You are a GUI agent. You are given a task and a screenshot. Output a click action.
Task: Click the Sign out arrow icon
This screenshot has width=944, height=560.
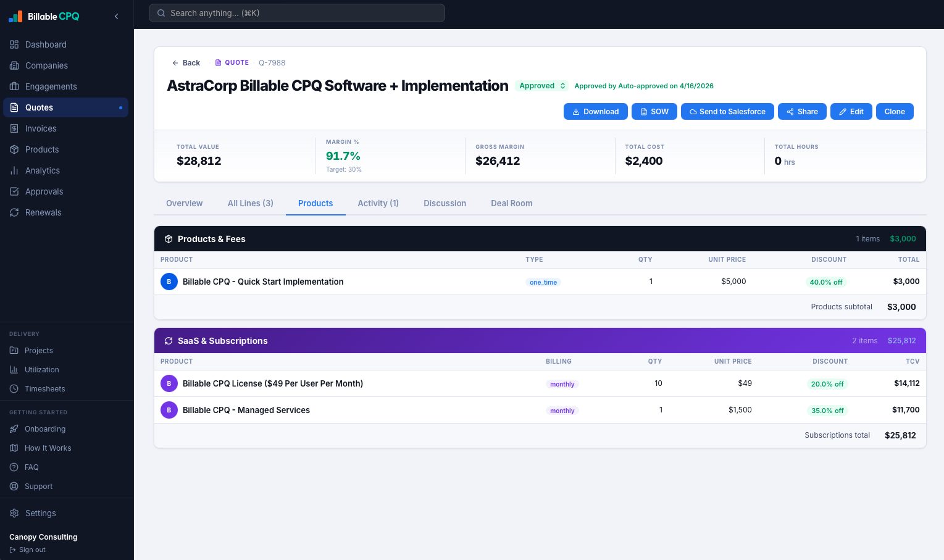pyautogui.click(x=12, y=550)
